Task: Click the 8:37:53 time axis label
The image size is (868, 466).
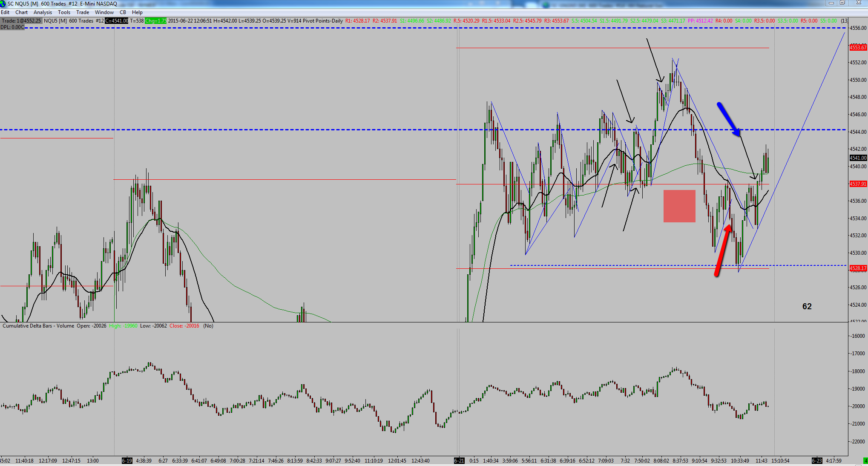Action: [681, 461]
